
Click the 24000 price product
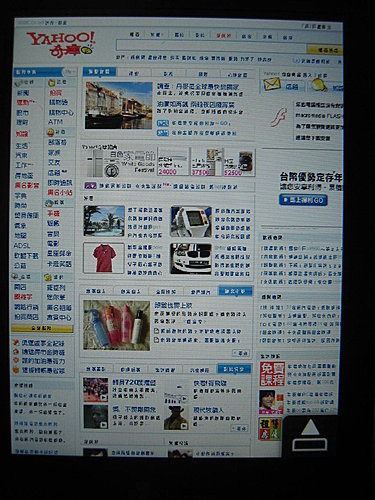[x=173, y=162]
